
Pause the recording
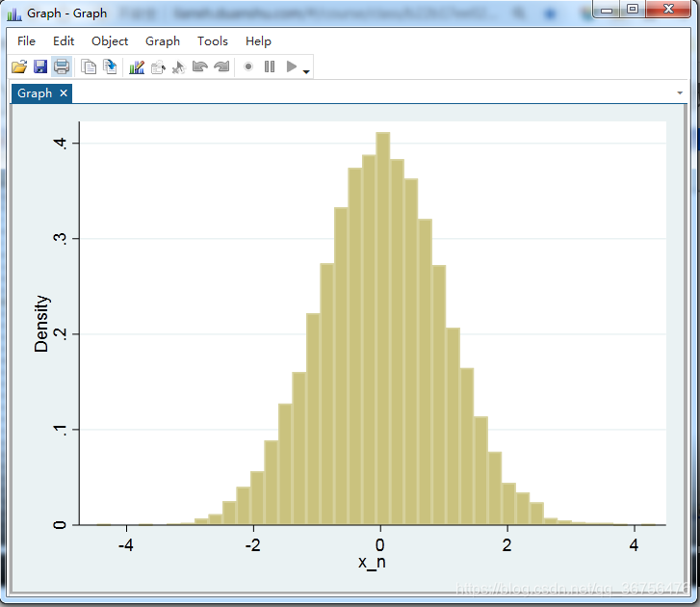coord(270,67)
